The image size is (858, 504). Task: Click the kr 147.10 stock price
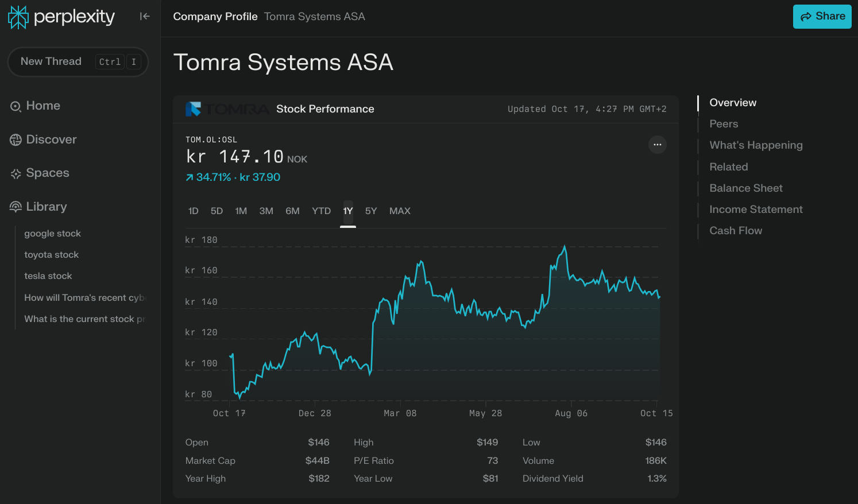click(x=235, y=157)
